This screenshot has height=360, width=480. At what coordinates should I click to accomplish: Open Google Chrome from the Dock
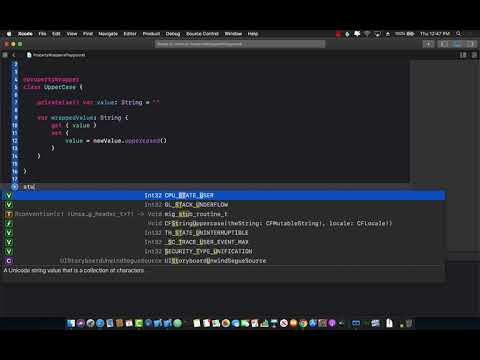(x=303, y=323)
